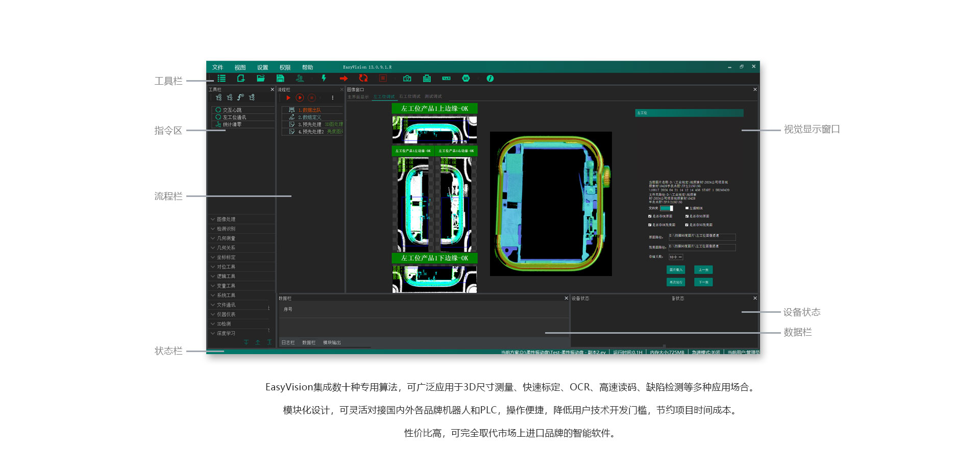Click the 原图路径 input field

[702, 237]
